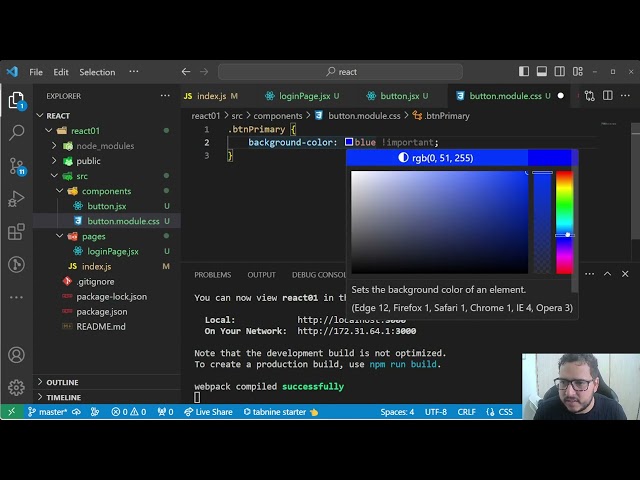
Task: Click tabnine starter status item
Action: (280, 412)
